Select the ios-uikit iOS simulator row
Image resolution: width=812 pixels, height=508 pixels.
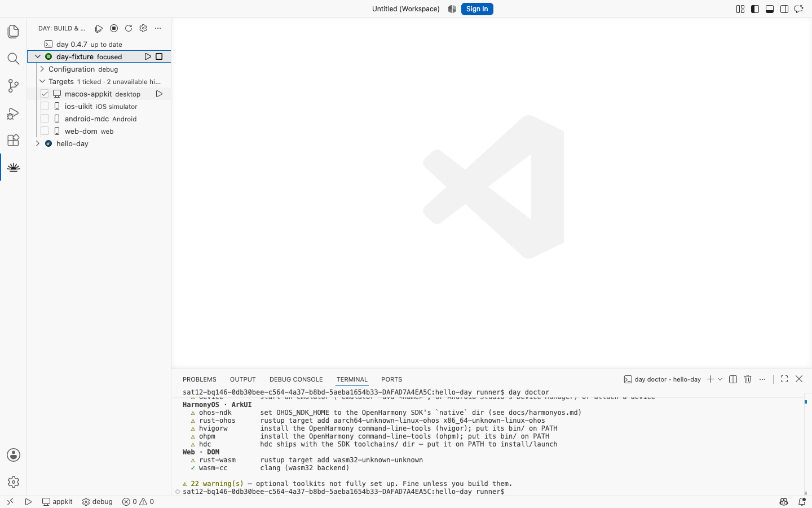[99, 106]
